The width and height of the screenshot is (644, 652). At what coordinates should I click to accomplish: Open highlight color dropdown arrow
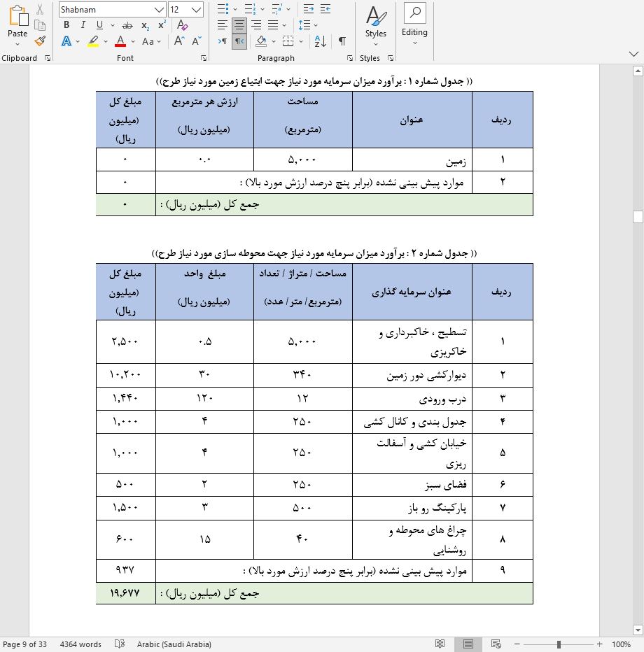tap(106, 41)
